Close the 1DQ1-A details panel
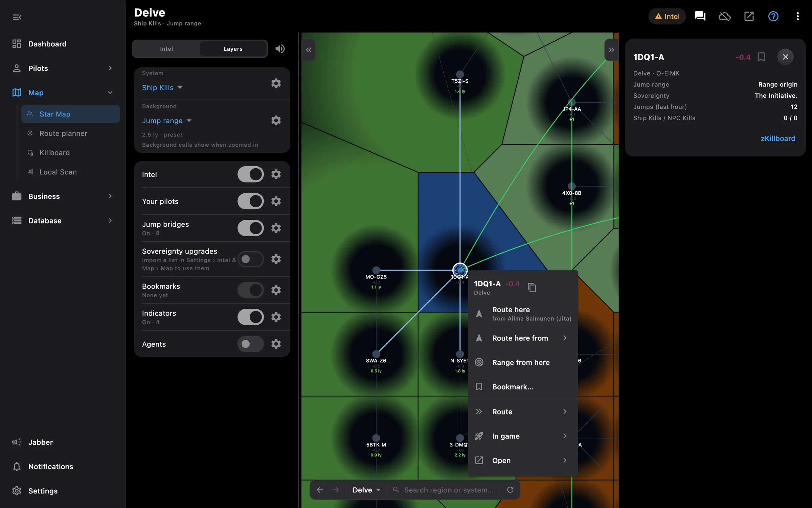 point(785,57)
